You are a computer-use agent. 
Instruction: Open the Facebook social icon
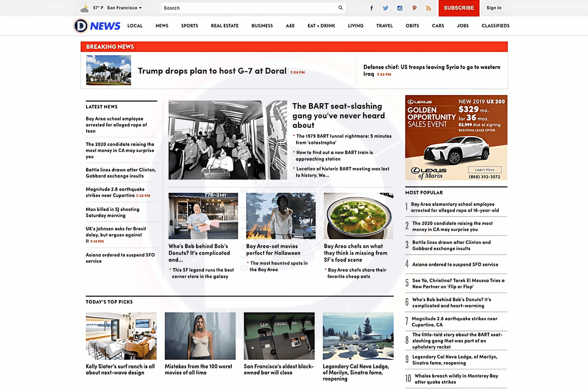point(372,8)
